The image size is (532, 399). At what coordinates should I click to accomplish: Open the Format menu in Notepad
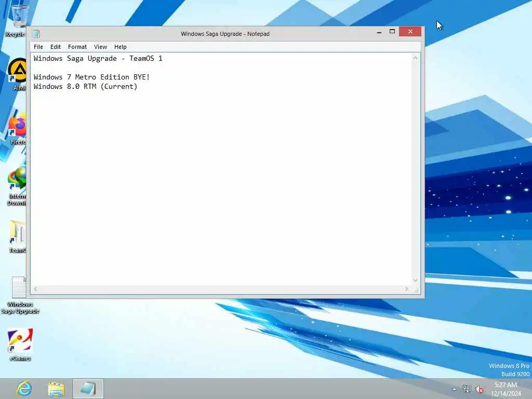click(x=77, y=47)
